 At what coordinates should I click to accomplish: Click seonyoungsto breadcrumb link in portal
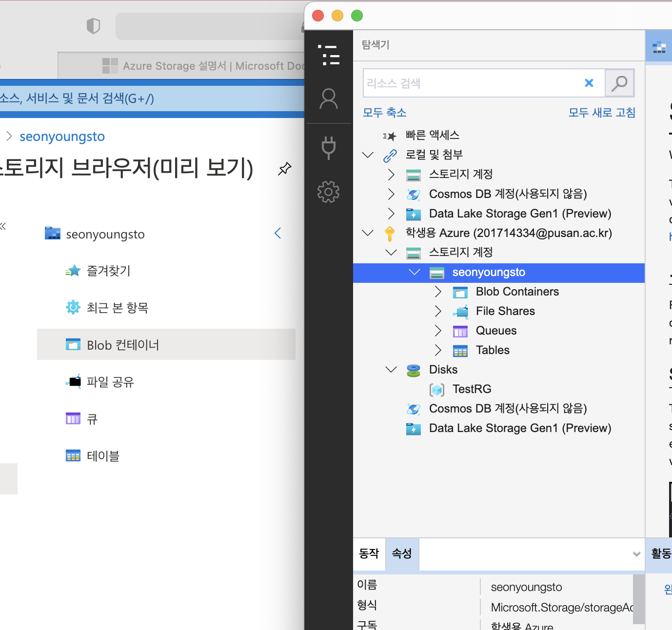(62, 137)
